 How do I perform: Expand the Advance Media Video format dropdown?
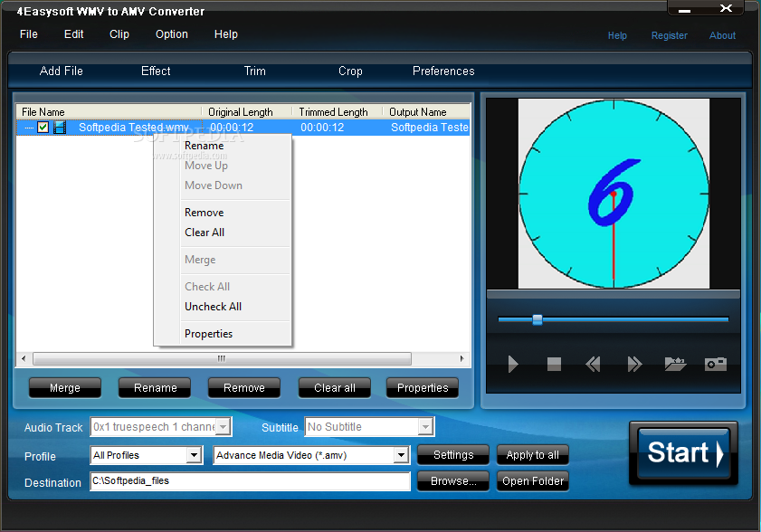tap(401, 455)
